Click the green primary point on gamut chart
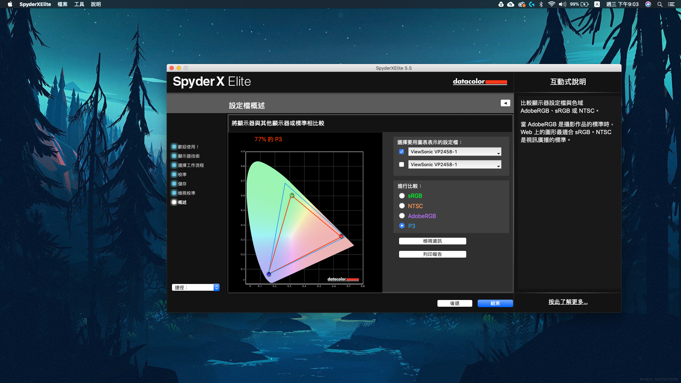 292,196
